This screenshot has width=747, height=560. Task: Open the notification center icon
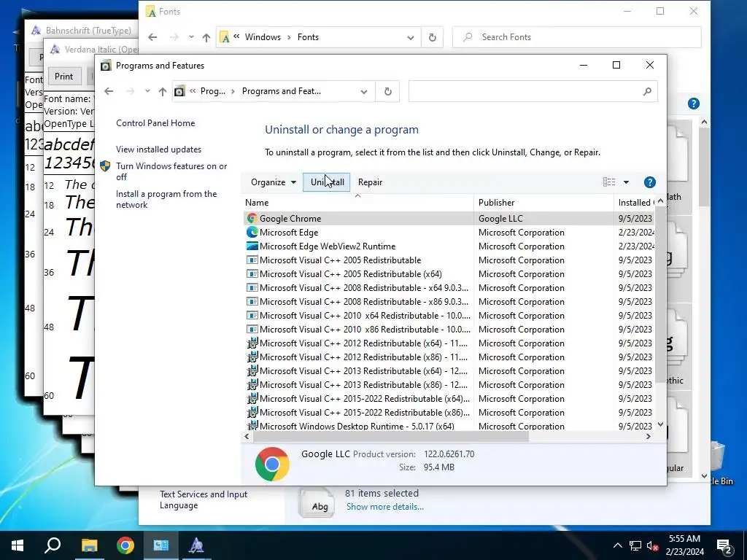[724, 546]
